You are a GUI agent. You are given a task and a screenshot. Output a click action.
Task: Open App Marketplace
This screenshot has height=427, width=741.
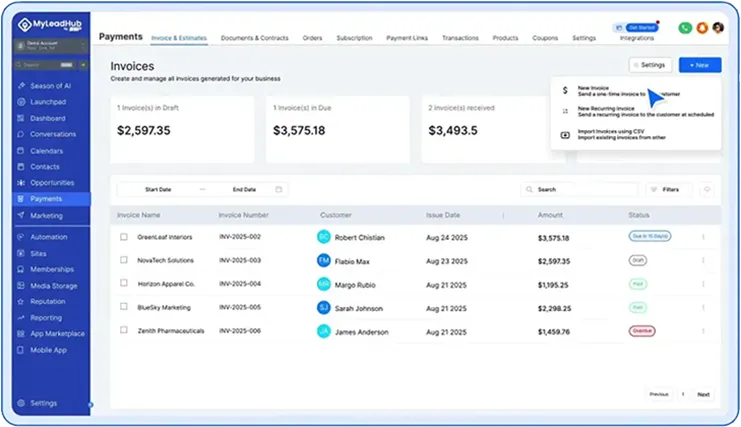tap(57, 334)
